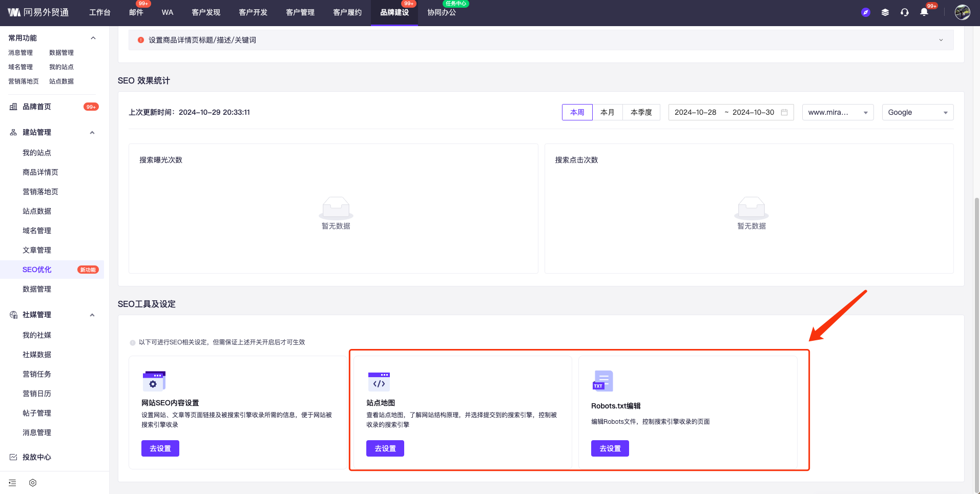Open the headset customer support icon

[x=905, y=12]
